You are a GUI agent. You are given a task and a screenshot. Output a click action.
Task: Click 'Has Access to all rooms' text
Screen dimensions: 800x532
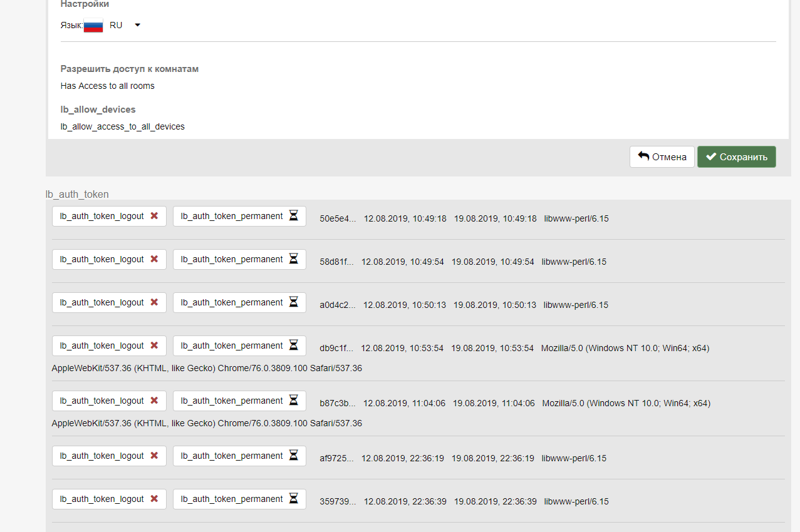108,86
